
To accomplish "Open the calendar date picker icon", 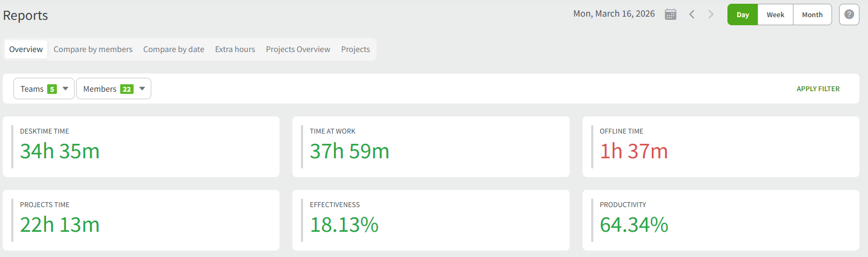I will click(x=671, y=14).
